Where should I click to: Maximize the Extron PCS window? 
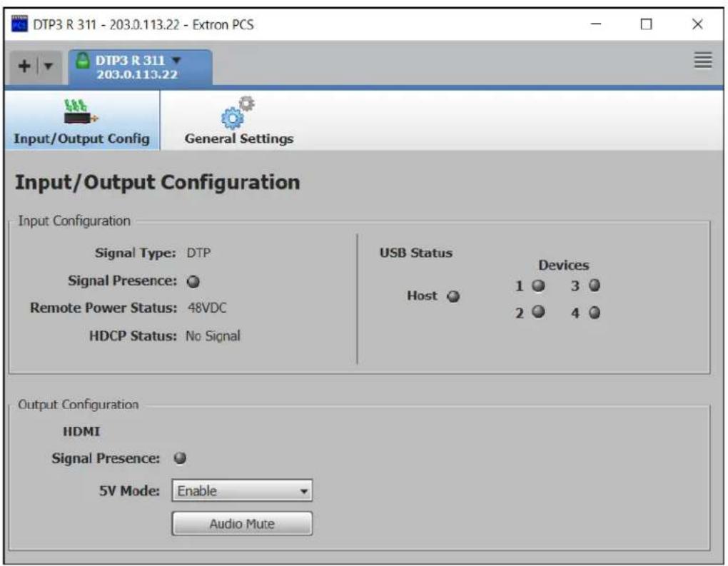pos(647,24)
